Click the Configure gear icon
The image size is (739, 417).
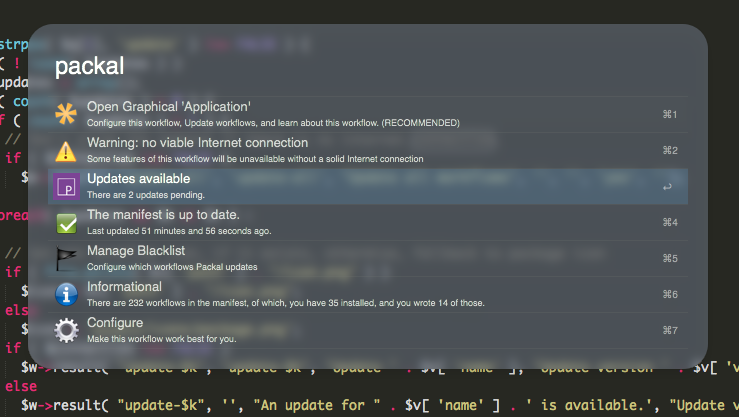point(66,330)
